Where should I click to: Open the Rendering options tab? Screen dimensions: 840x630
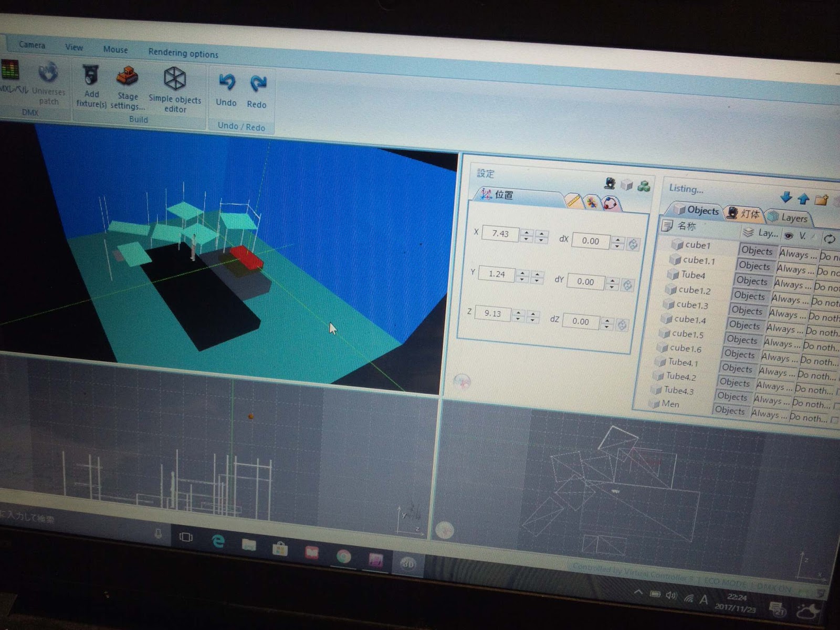click(x=183, y=53)
